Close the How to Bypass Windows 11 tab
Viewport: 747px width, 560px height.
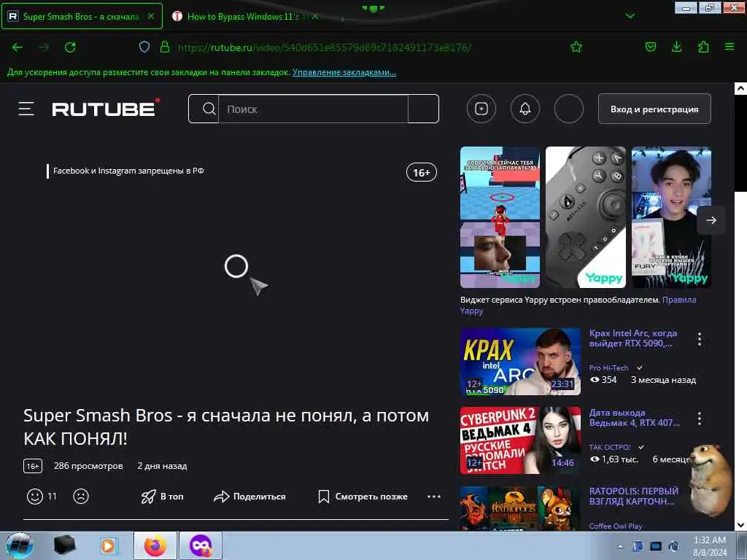pyautogui.click(x=315, y=16)
